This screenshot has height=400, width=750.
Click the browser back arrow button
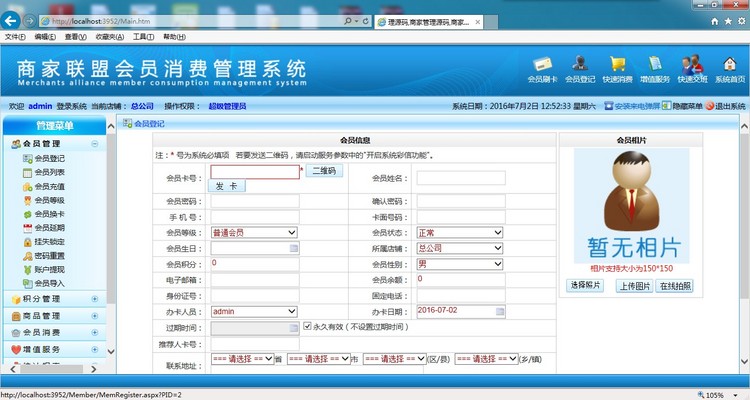[11, 21]
